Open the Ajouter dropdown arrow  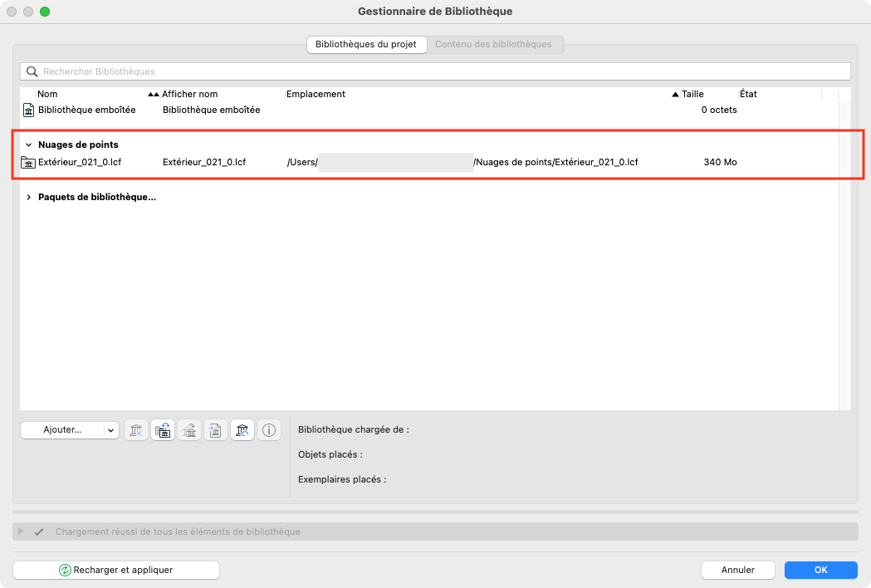pyautogui.click(x=110, y=430)
